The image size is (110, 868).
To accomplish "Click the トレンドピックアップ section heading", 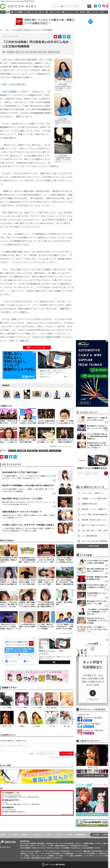I will click(x=88, y=412).
